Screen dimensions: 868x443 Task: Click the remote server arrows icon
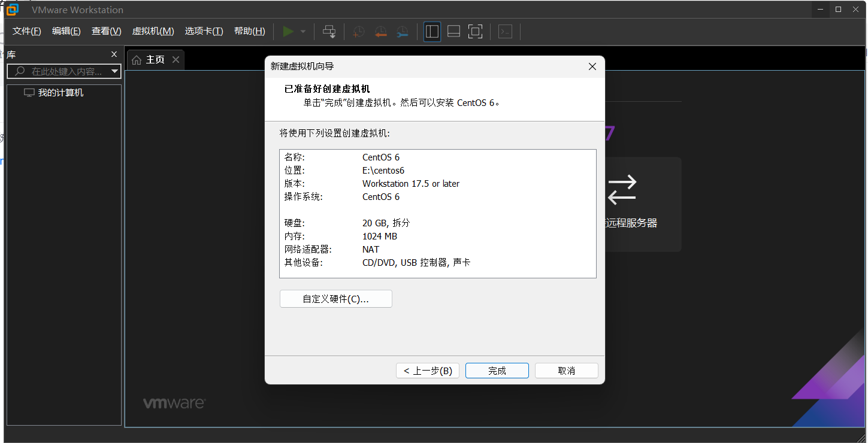point(621,189)
